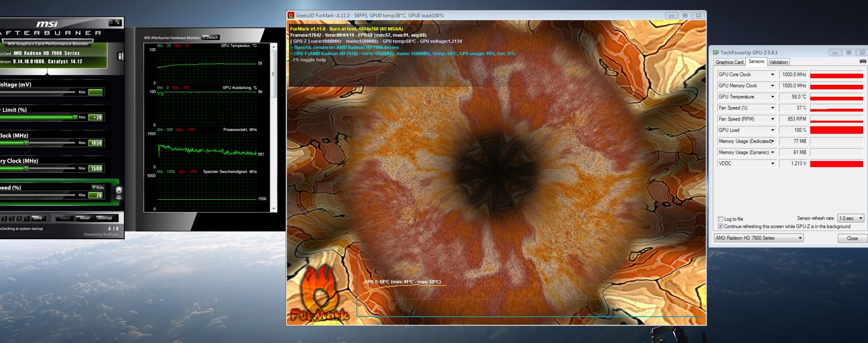The image size is (868, 343).
Task: Click the GPU-Z title bar chip icon
Action: coord(716,53)
